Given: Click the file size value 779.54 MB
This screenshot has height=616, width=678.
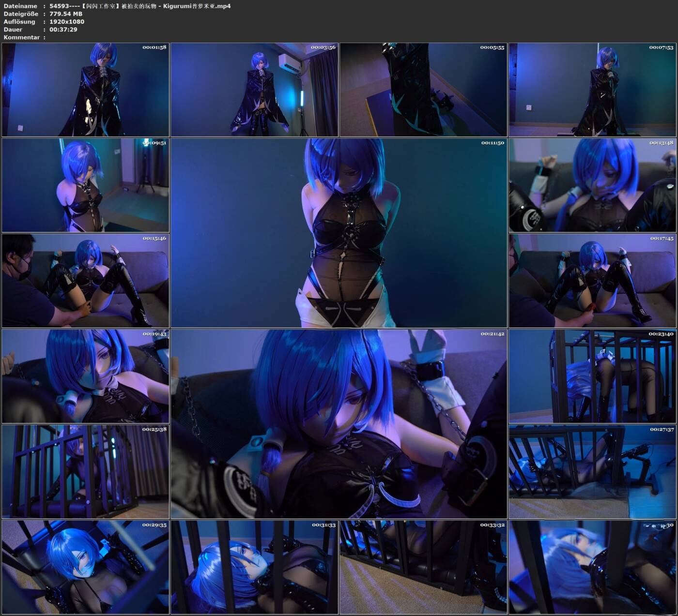Looking at the screenshot, I should pyautogui.click(x=66, y=14).
